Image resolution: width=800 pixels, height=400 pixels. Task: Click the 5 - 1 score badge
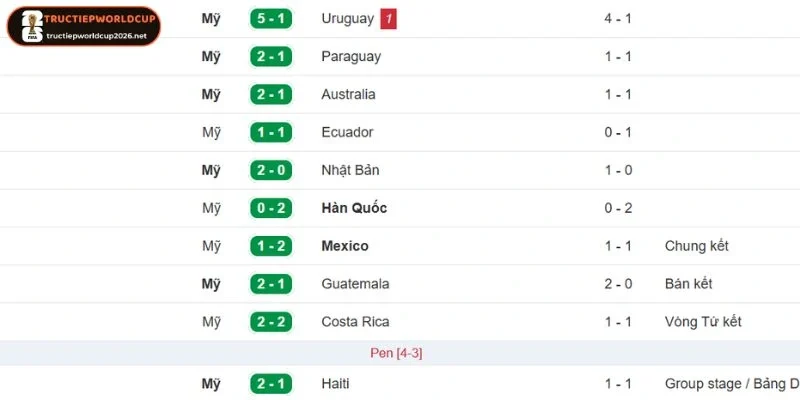270,19
